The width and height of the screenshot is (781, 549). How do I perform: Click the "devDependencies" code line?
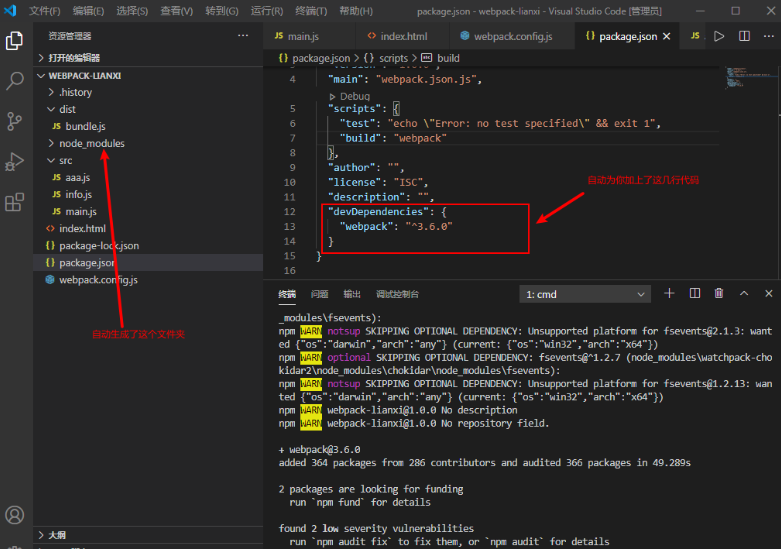point(387,212)
